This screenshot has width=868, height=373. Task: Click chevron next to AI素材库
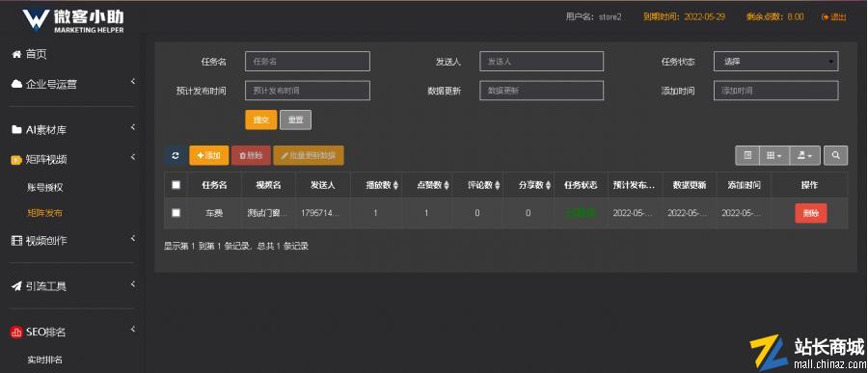click(x=133, y=128)
